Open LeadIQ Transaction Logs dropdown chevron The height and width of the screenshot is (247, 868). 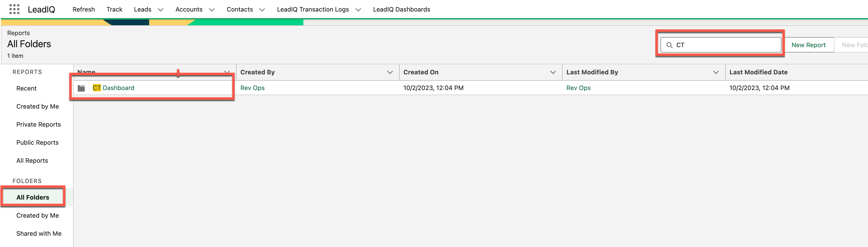pyautogui.click(x=358, y=10)
